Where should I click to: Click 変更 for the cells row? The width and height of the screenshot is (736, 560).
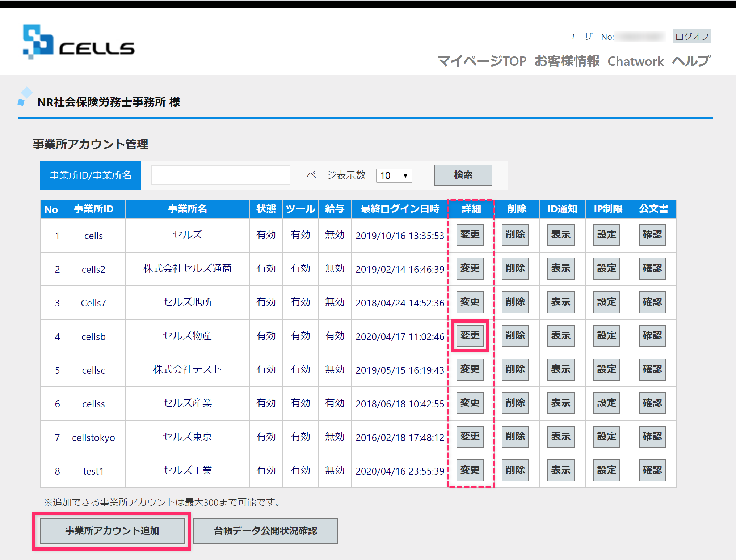[x=470, y=235]
